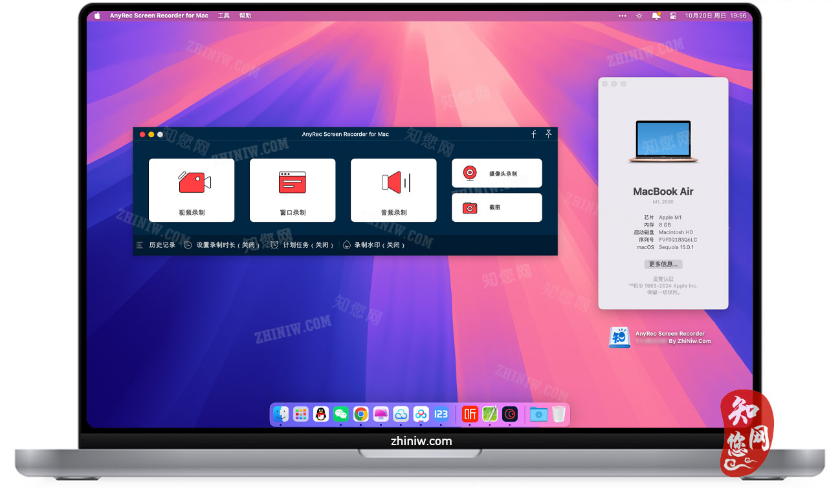Click the three-dots menu bar item
840x504 pixels.
coord(623,16)
